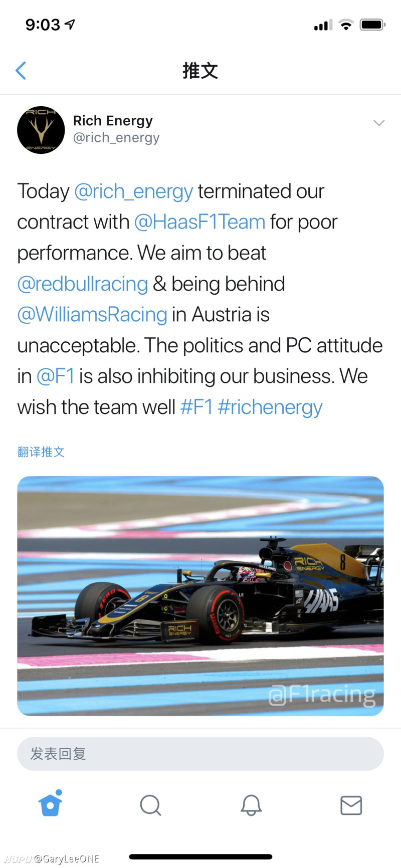Open the Search tab magnifier icon
The image size is (401, 868).
150,805
